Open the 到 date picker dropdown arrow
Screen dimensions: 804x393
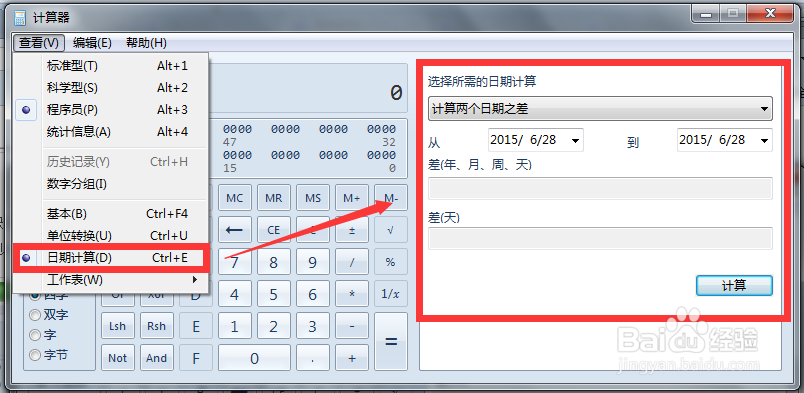(x=764, y=140)
